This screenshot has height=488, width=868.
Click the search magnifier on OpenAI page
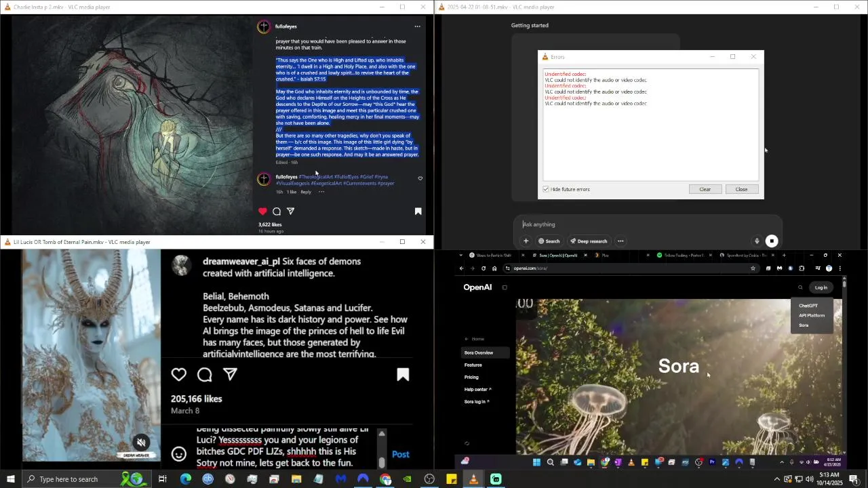tap(800, 287)
